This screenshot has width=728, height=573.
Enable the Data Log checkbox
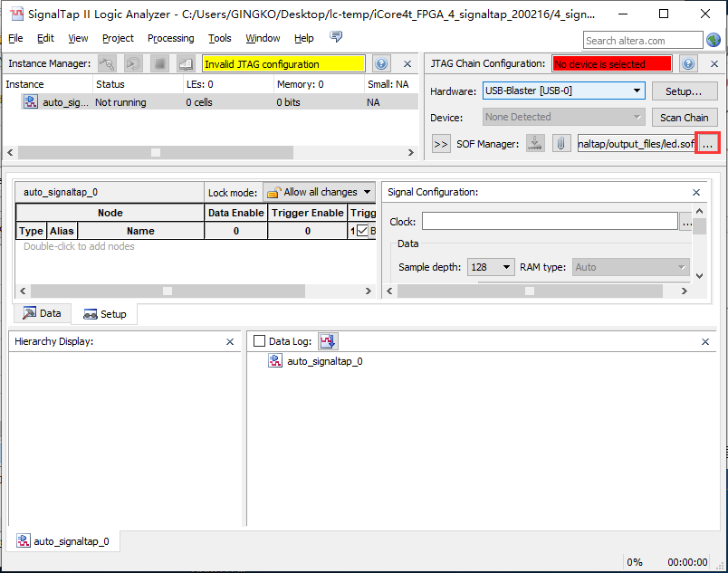click(260, 341)
